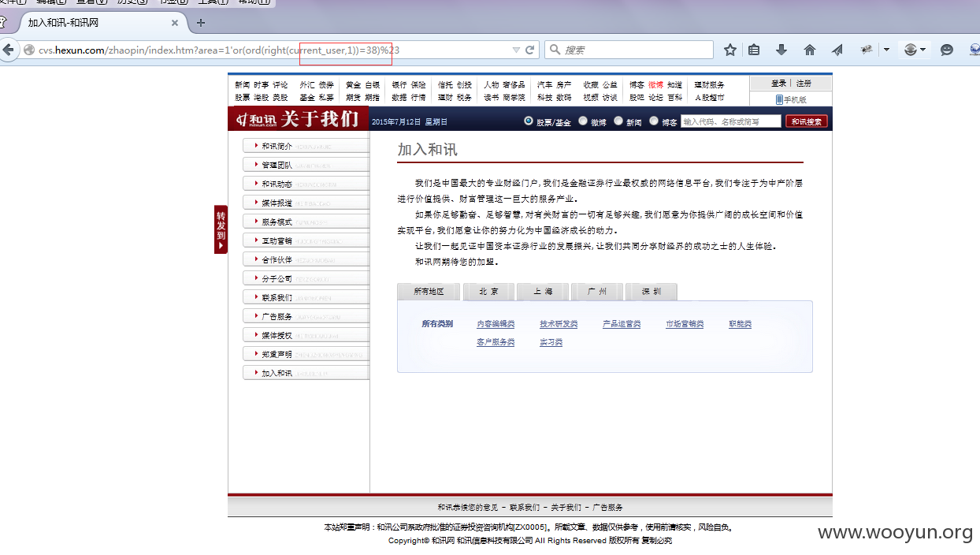Click the globe icon at toolbar end

974,50
